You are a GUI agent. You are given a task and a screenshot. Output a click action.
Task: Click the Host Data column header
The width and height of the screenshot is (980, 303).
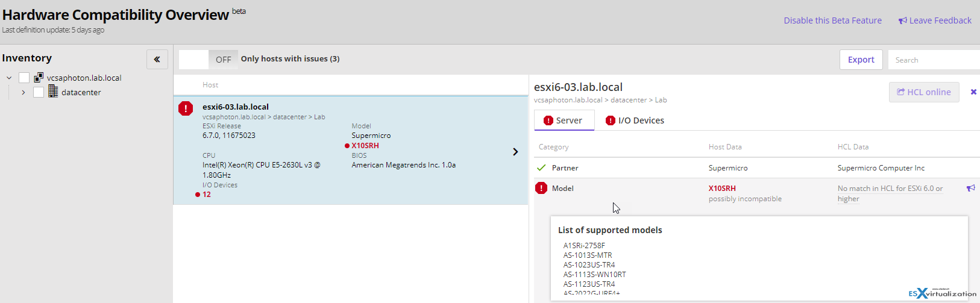coord(725,147)
